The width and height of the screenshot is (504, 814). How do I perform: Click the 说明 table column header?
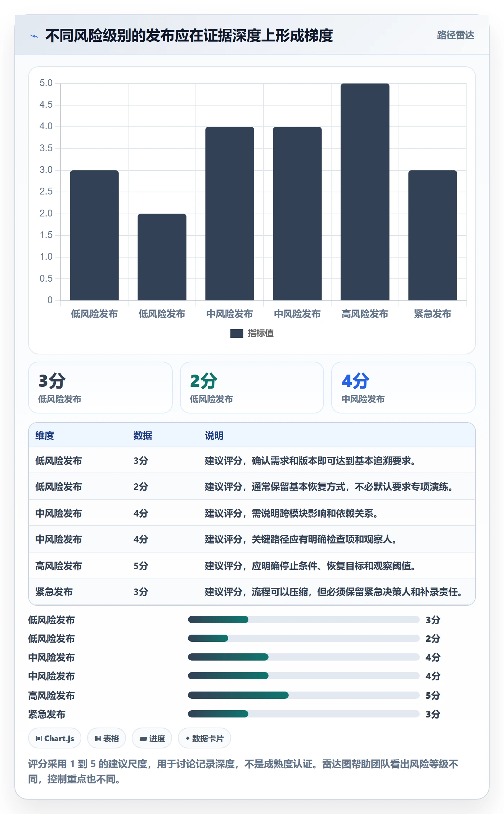[214, 435]
